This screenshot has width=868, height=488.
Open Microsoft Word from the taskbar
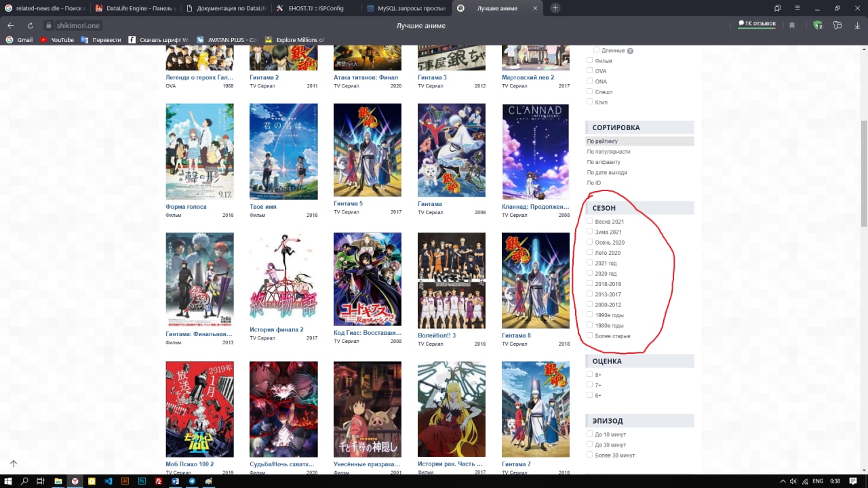pos(175,481)
